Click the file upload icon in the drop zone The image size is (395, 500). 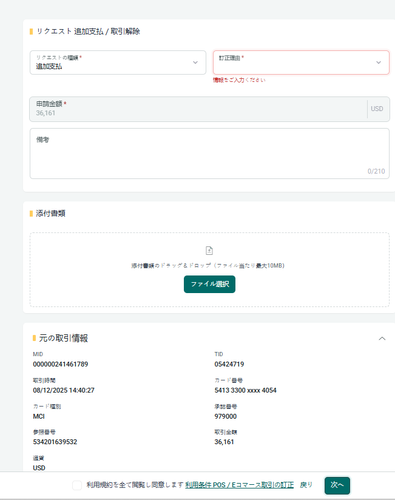point(209,250)
